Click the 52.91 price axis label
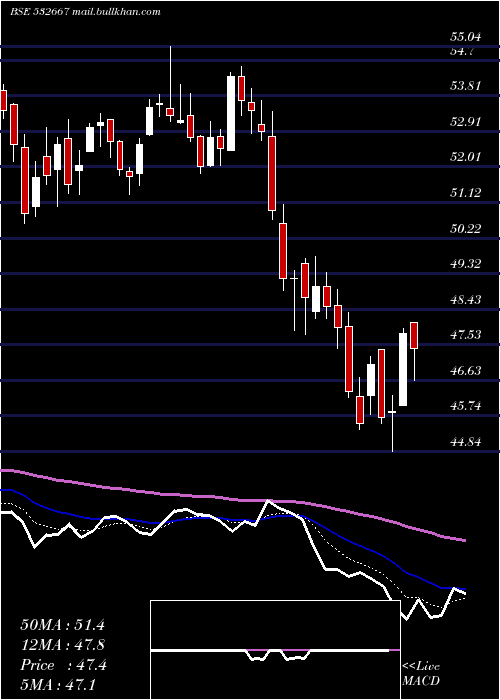Viewport: 500px width, 700px height. (x=467, y=121)
